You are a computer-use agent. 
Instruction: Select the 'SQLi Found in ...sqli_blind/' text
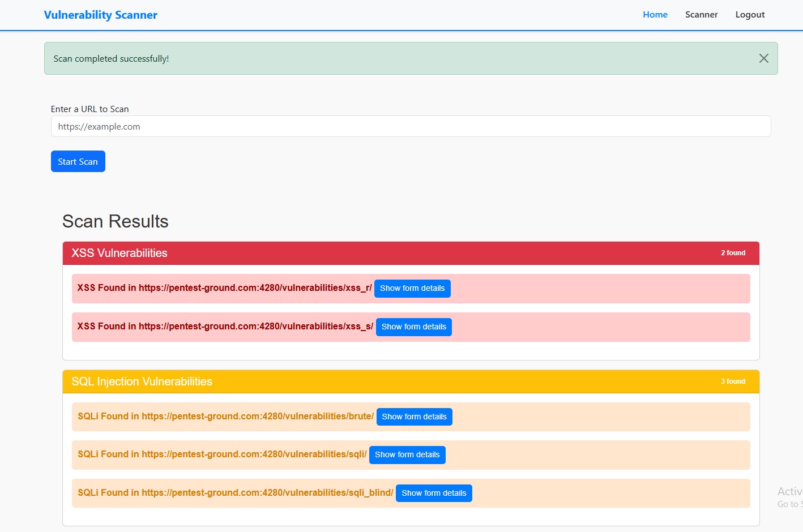tap(236, 493)
